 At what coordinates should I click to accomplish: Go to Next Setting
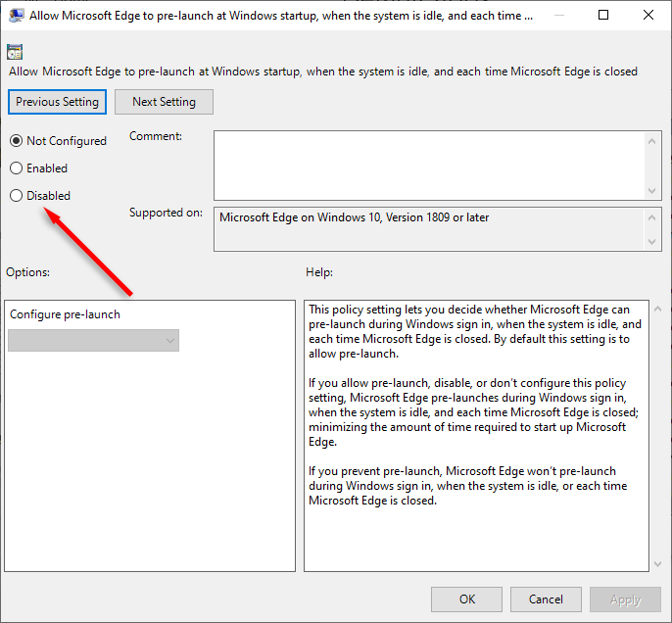(164, 102)
